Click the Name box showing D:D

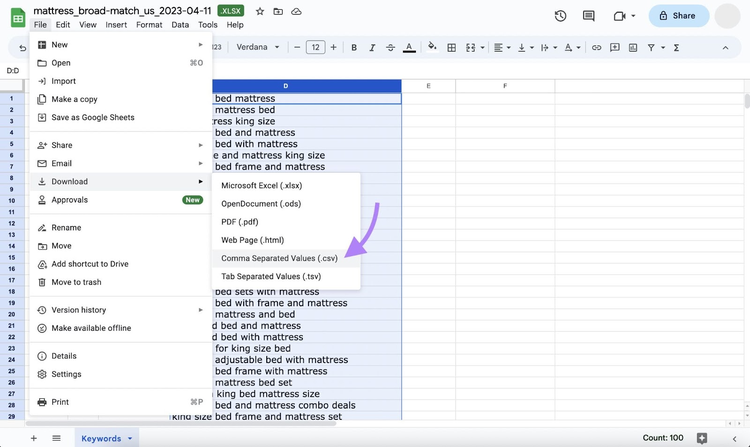coord(13,71)
